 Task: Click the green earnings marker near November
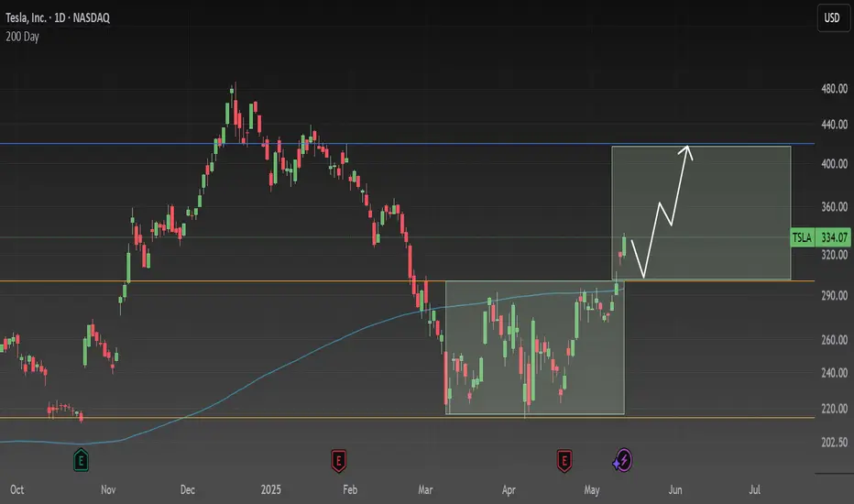point(81,460)
